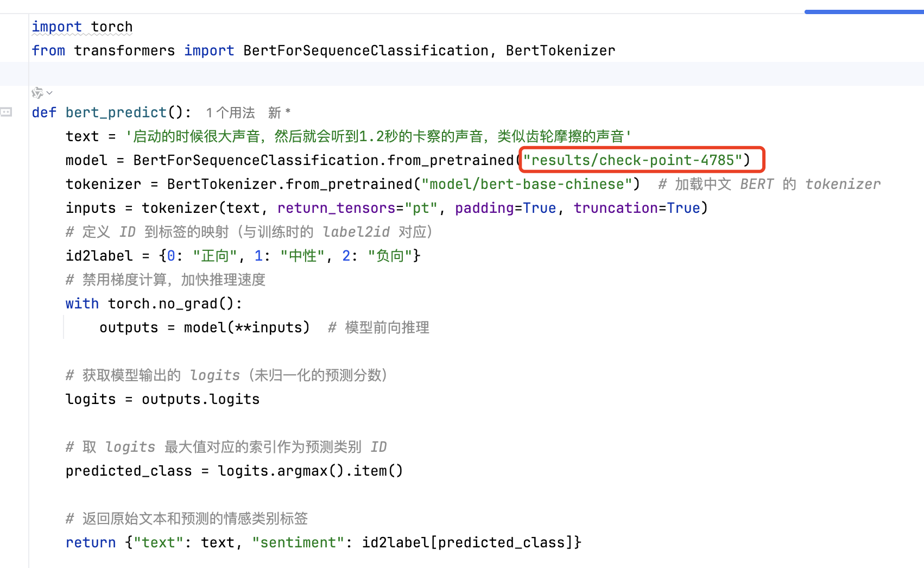This screenshot has width=924, height=568.
Task: Click 'logits.argmax().item()' call
Action: coord(311,471)
